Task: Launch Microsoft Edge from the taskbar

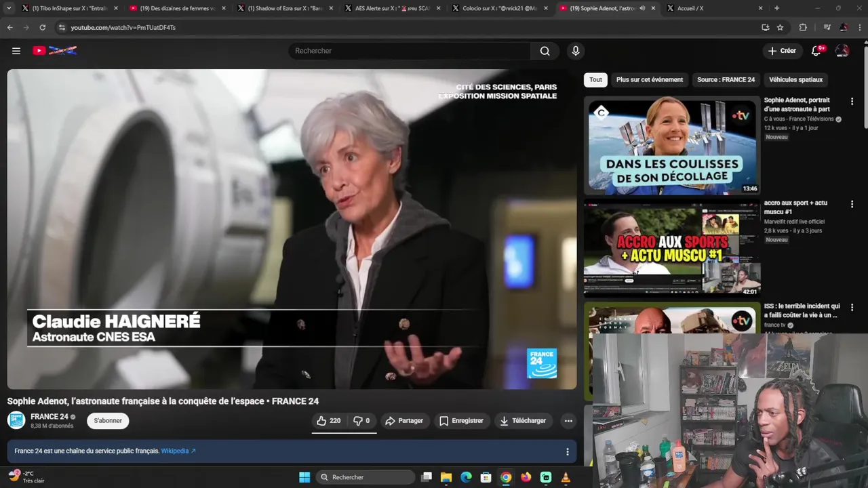Action: coord(466,477)
